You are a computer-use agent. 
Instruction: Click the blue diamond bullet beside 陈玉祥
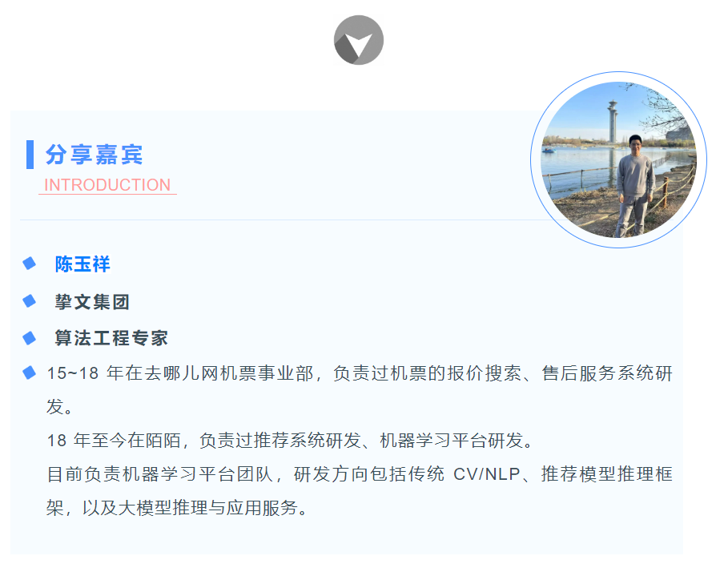click(30, 264)
